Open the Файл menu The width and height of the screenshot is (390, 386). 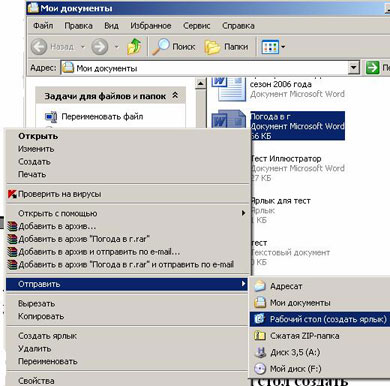43,26
